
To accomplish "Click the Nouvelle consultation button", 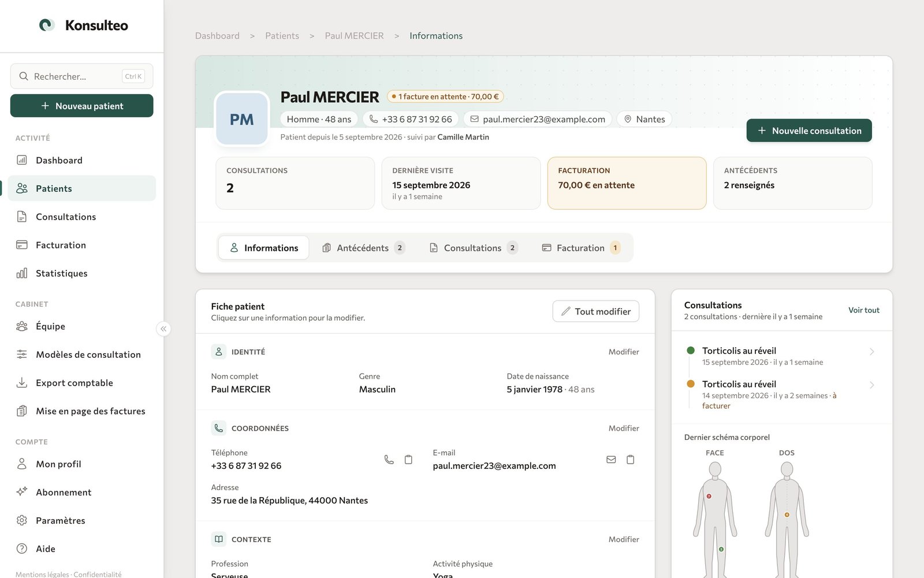I will click(x=809, y=131).
